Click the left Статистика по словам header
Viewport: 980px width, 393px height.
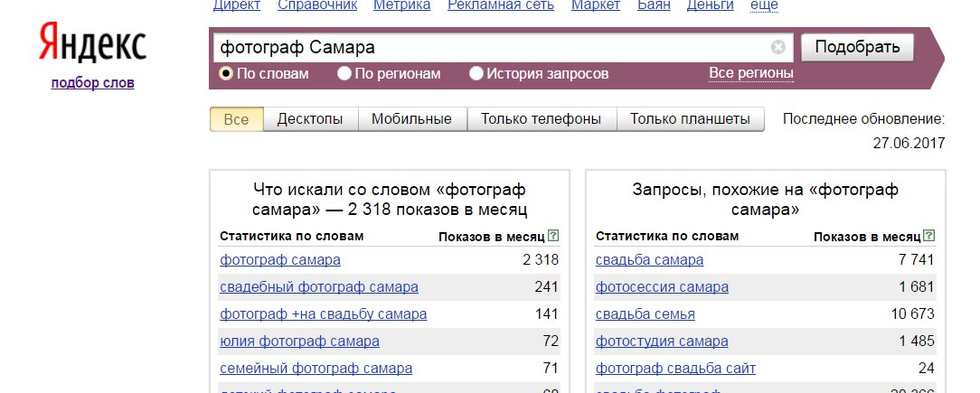tap(291, 236)
